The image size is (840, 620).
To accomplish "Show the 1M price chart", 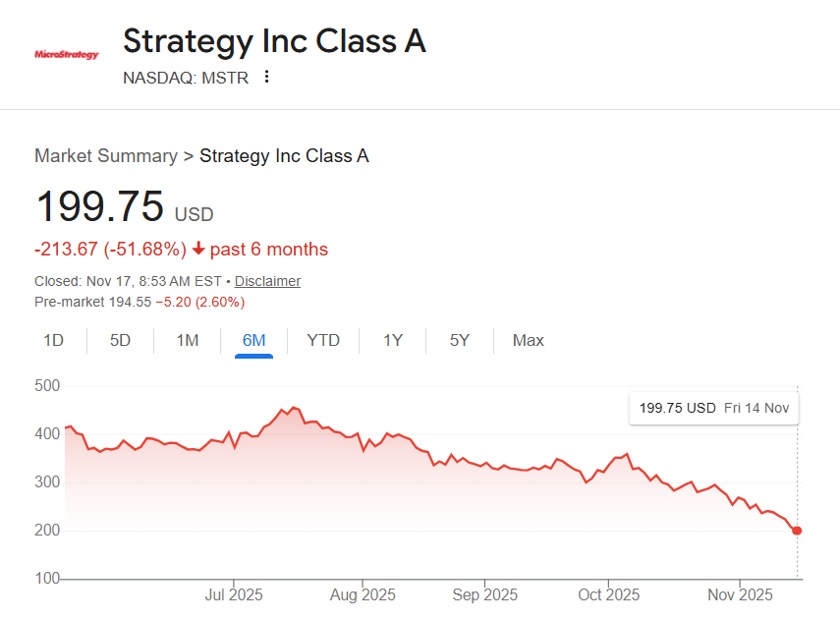I will [187, 340].
